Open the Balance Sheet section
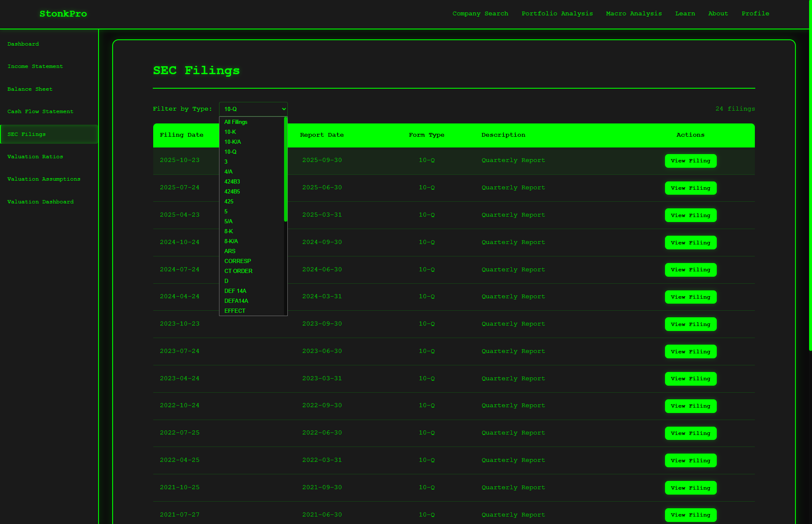Image resolution: width=812 pixels, height=524 pixels. tap(30, 89)
